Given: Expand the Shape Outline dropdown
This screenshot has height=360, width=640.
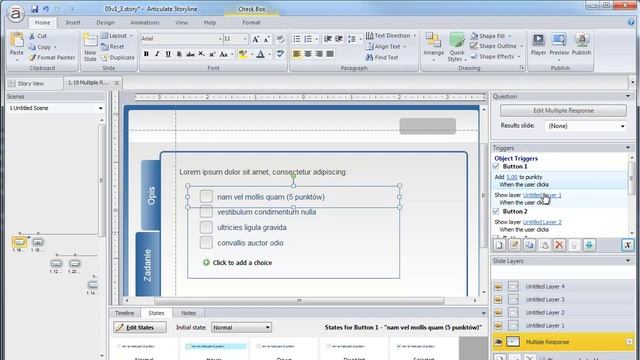Looking at the screenshot, I should coord(521,46).
